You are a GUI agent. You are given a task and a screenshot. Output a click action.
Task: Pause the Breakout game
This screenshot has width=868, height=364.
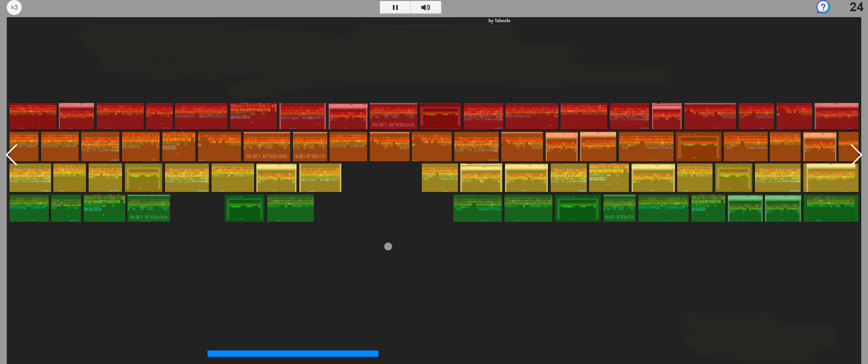(x=395, y=7)
